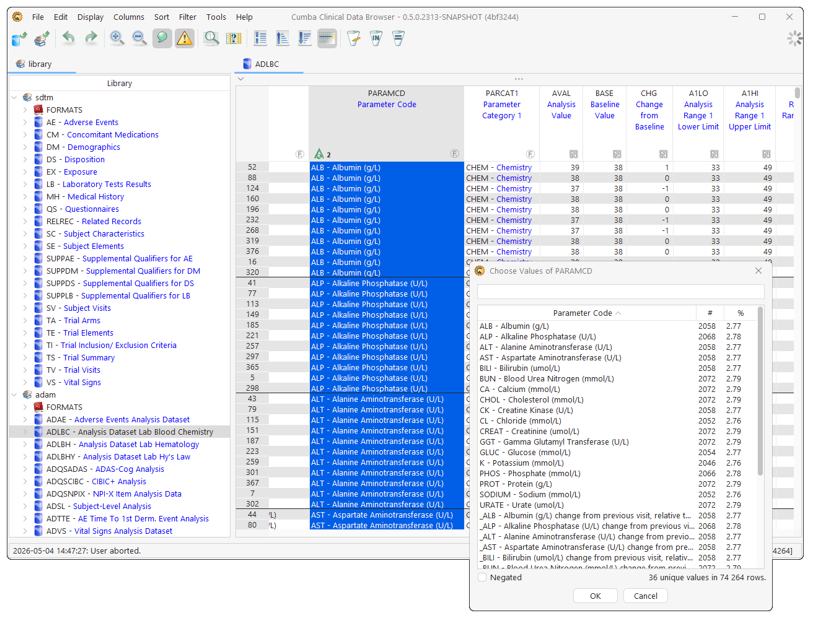
Task: Click the row ordering list icon
Action: click(x=260, y=38)
